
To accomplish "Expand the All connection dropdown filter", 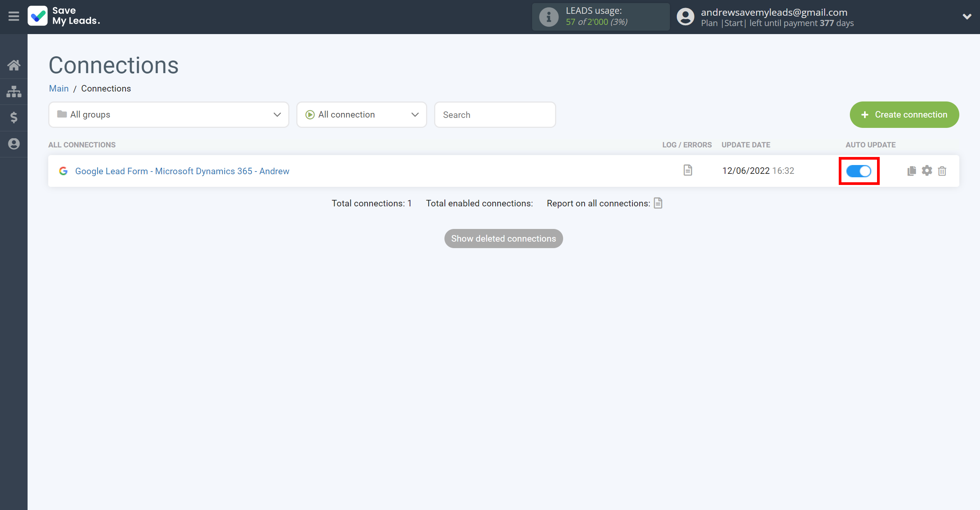I will pos(361,115).
